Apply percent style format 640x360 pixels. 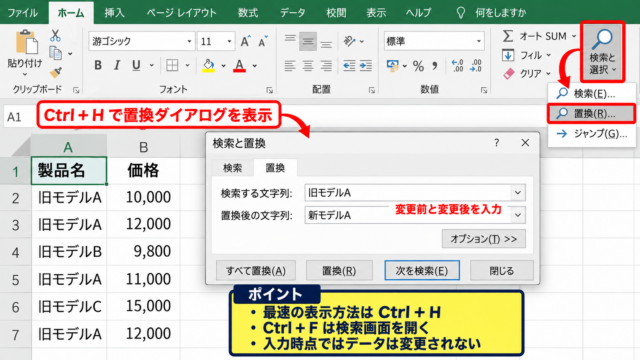(x=418, y=66)
